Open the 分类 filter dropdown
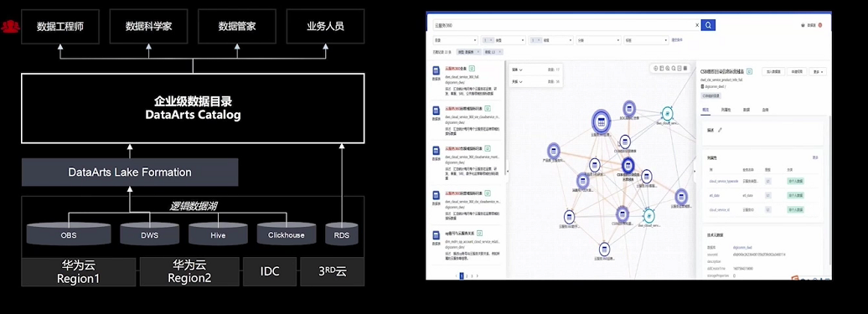The height and width of the screenshot is (314, 868). (598, 40)
